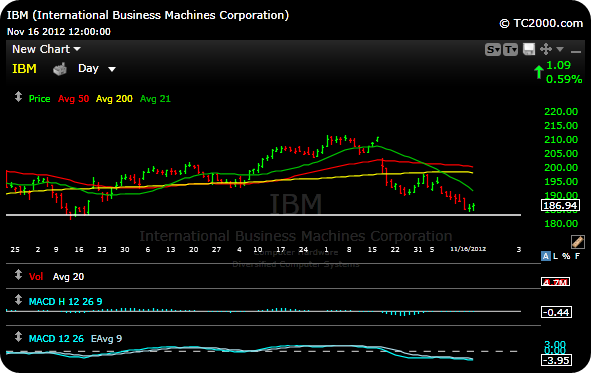Viewport: 591px width, 373px height.
Task: Click the 1.09 net change value
Action: click(x=558, y=65)
